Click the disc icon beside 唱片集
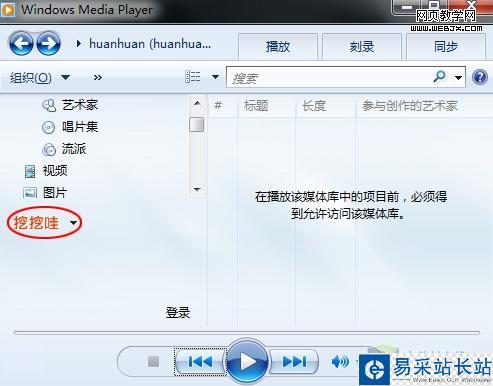 coord(49,127)
